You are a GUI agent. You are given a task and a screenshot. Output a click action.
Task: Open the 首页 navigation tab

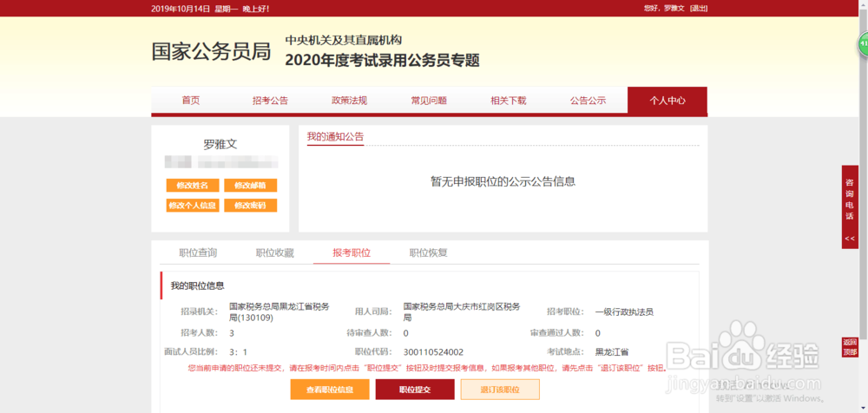[x=190, y=101]
